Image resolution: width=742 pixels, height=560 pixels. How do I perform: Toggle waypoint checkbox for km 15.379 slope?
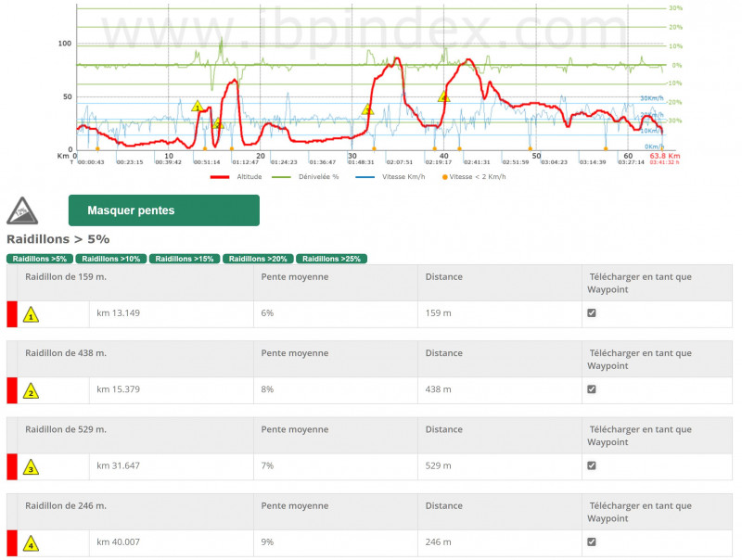click(592, 389)
